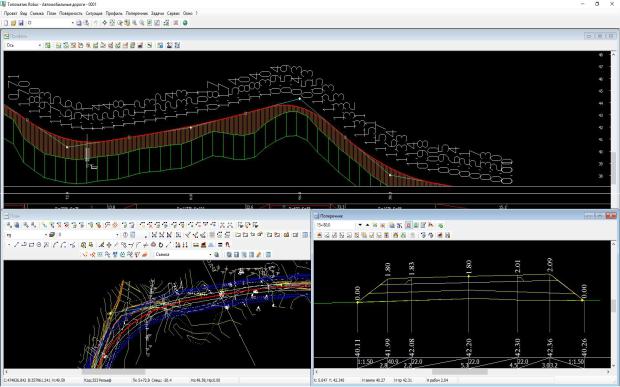The width and height of the screenshot is (620, 387).
Task: Open the 'Профиль' menu
Action: pyautogui.click(x=113, y=13)
